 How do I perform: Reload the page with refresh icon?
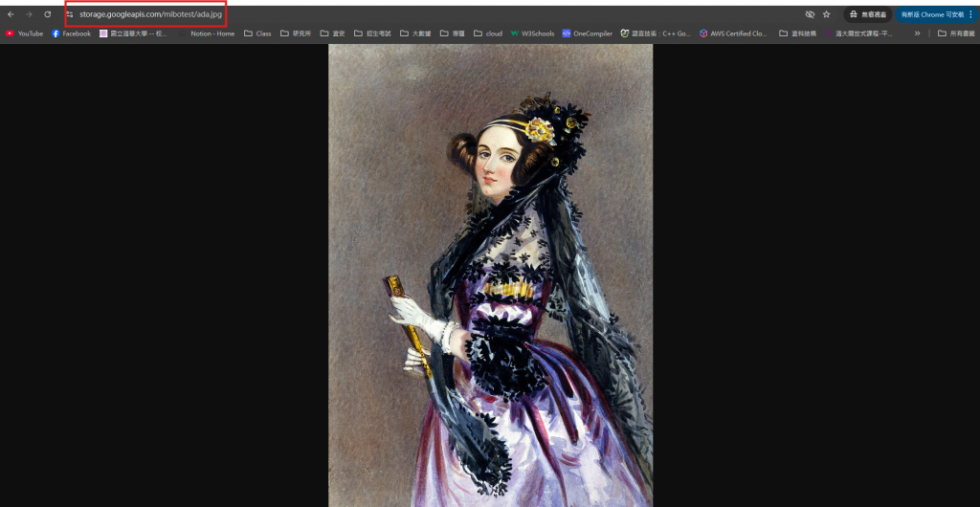click(48, 14)
